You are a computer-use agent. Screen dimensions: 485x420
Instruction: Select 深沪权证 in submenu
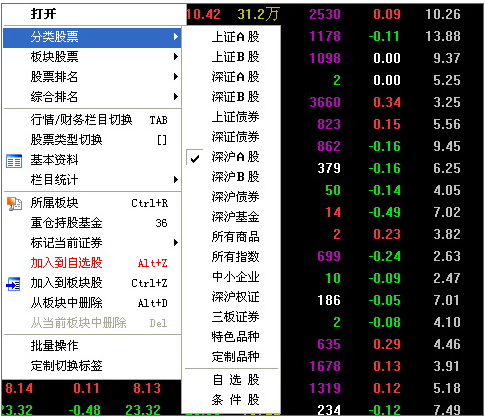pos(231,297)
